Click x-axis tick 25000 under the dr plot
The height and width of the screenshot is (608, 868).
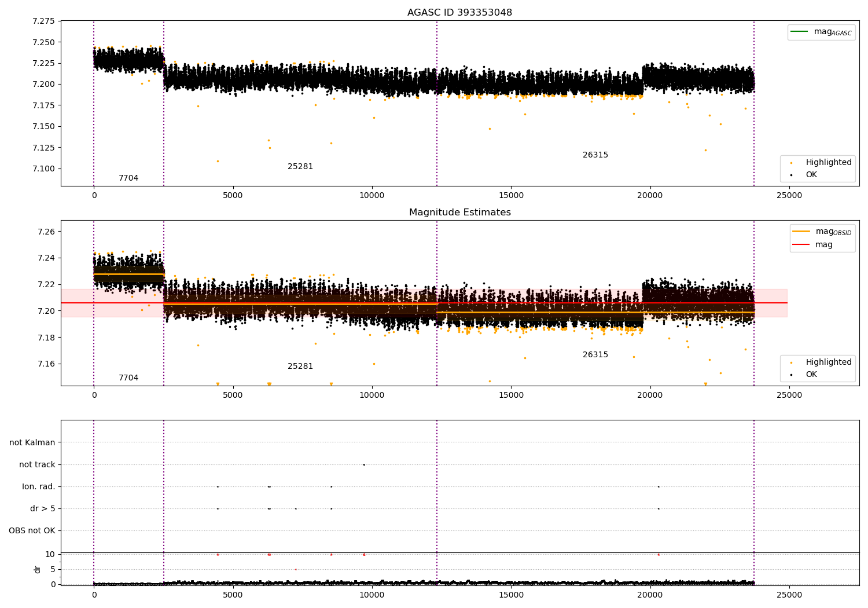[x=789, y=595]
